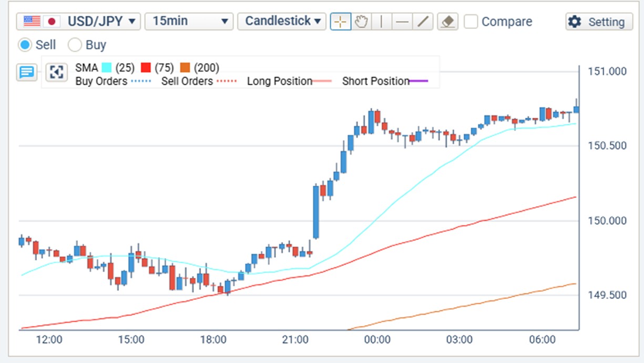Click the Long Position legend label

click(280, 81)
